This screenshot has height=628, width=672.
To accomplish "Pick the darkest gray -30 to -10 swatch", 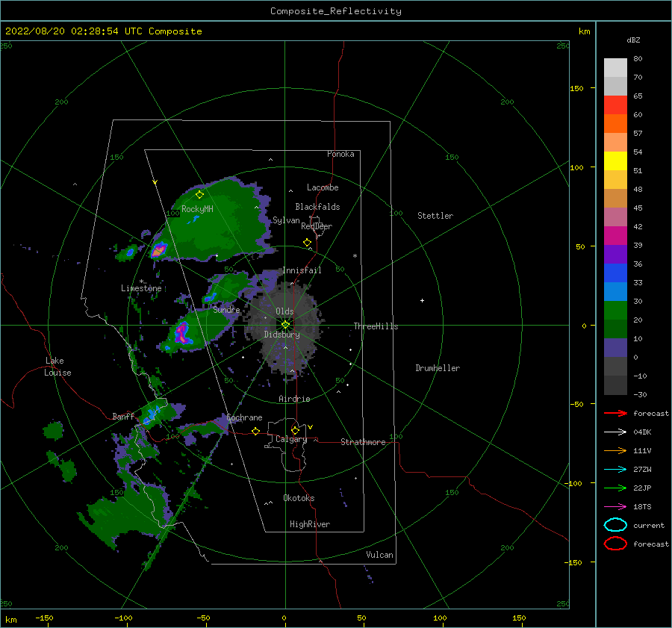I will (615, 385).
